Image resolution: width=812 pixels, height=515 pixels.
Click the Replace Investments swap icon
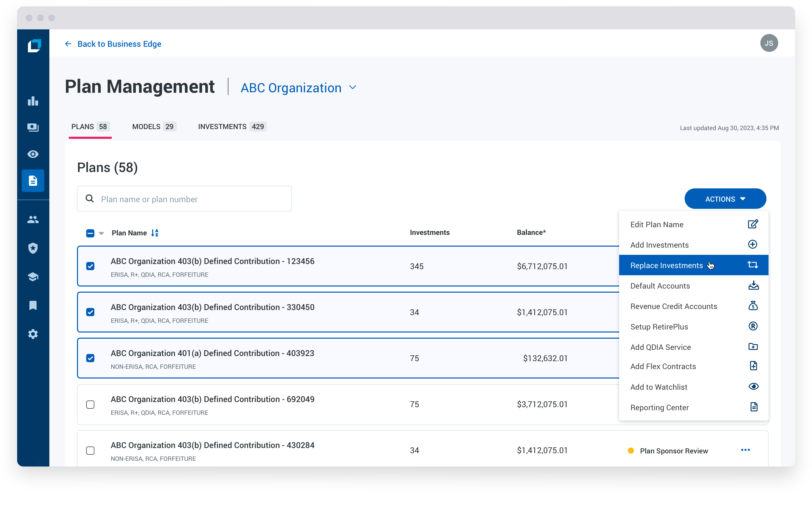(x=753, y=265)
